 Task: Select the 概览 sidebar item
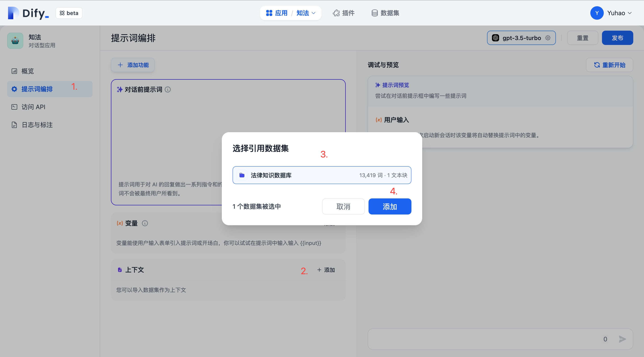tap(28, 71)
